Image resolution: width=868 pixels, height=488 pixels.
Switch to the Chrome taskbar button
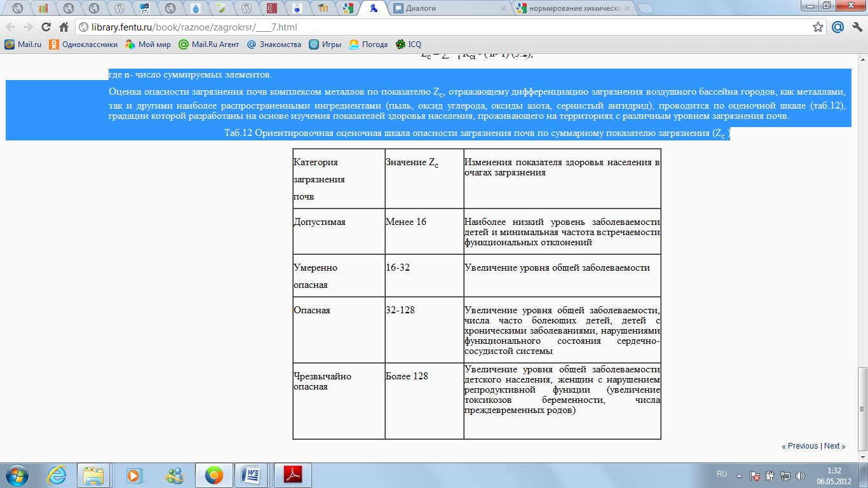[x=214, y=475]
